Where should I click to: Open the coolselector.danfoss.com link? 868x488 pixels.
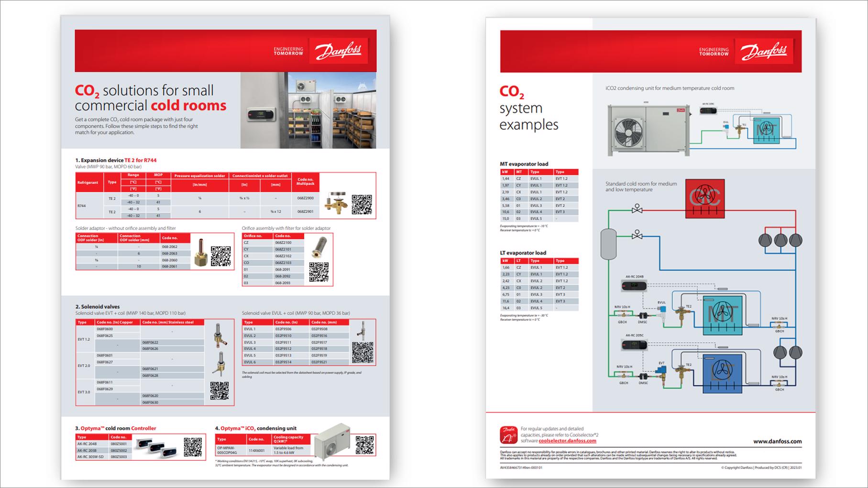tap(567, 441)
